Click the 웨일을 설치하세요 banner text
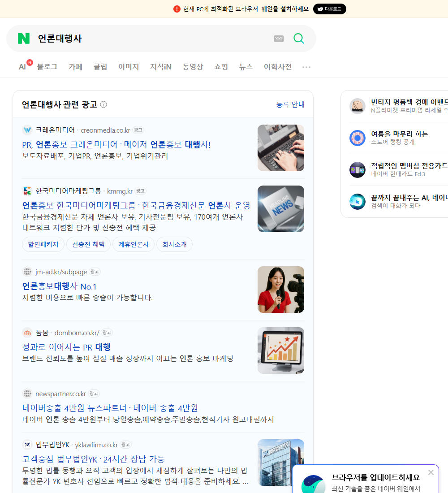The height and width of the screenshot is (493, 448). 285,9
